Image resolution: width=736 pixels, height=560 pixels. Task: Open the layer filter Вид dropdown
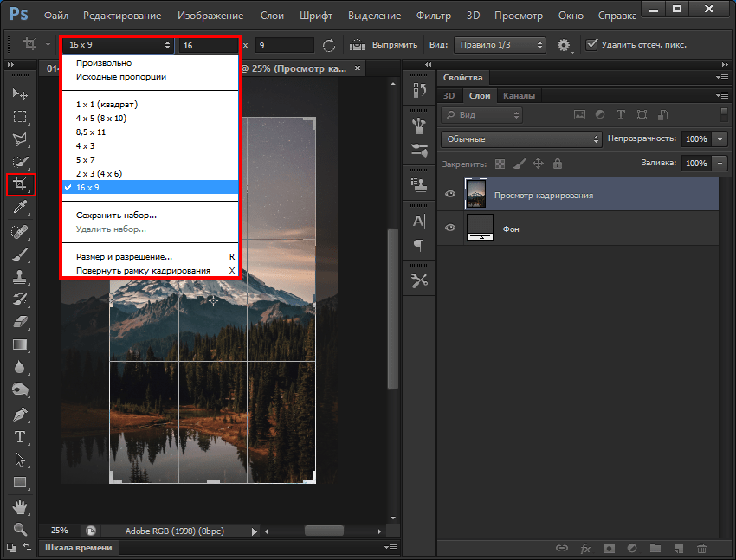(482, 115)
